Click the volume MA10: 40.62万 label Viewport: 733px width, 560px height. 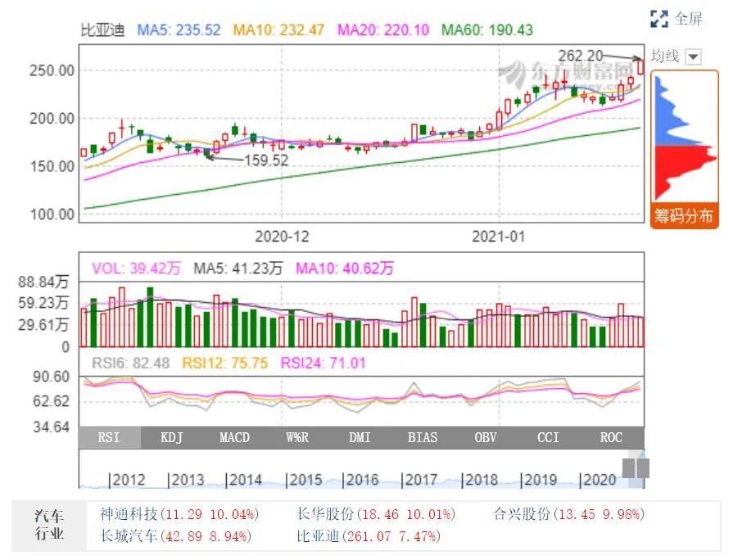pyautogui.click(x=345, y=269)
